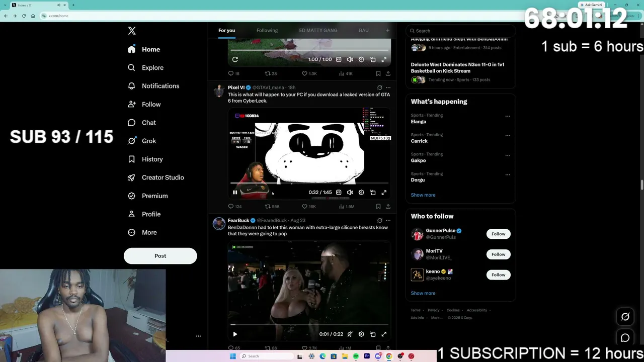This screenshot has width=644, height=362.
Task: Seek on Pixel VI's video progress bar
Action: pyautogui.click(x=309, y=184)
